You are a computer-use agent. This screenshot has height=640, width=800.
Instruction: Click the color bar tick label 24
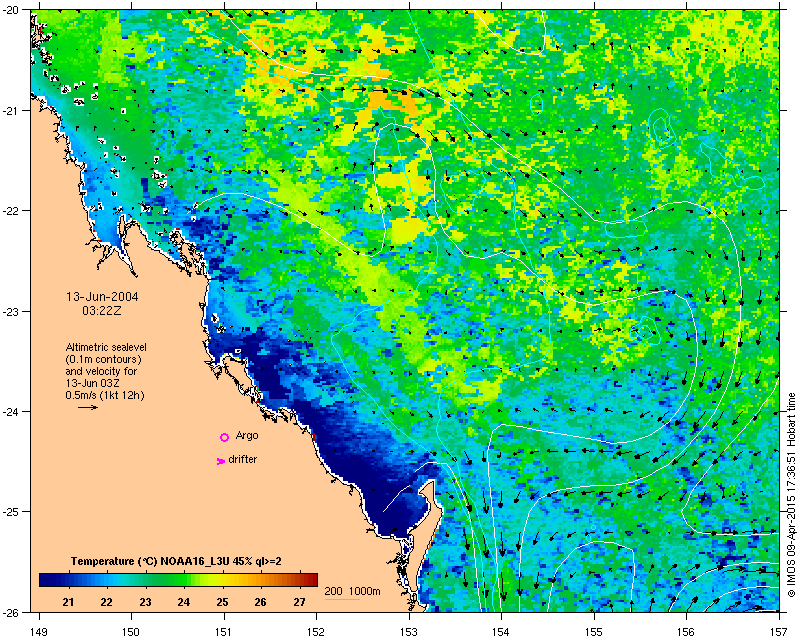(183, 602)
